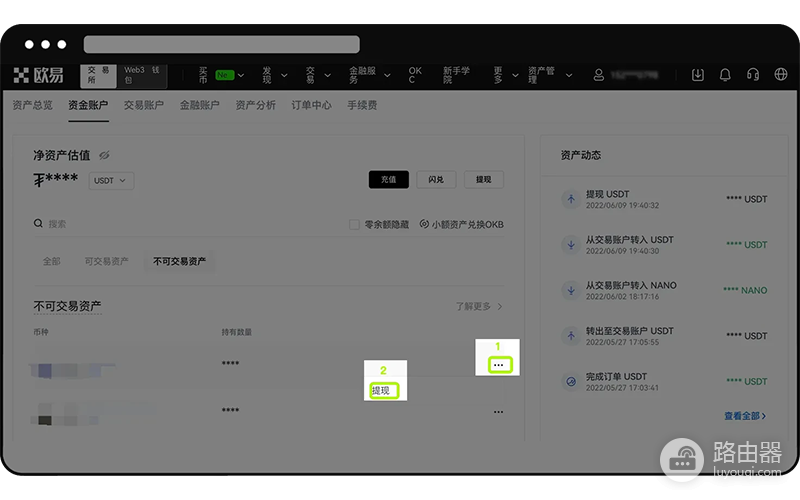
Task: Select the 不可交易资产 filter
Action: [x=180, y=261]
